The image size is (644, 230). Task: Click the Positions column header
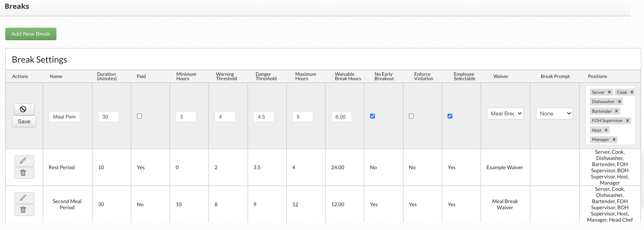point(597,76)
